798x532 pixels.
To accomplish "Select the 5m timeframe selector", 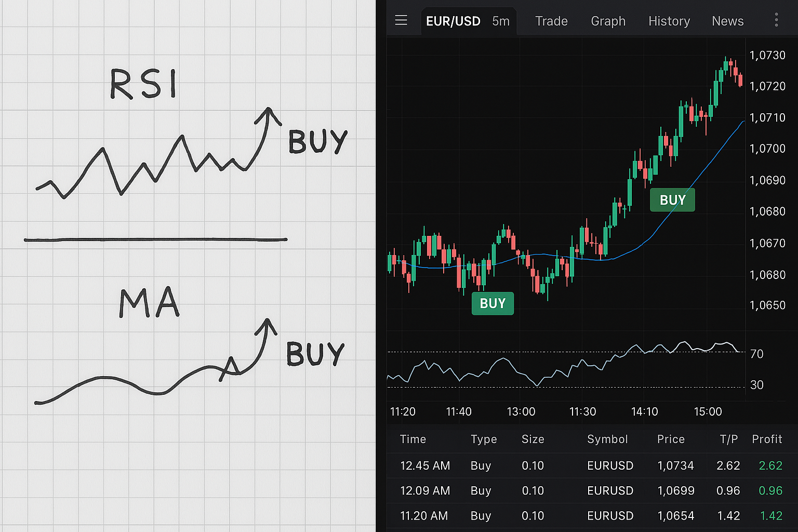I will 500,21.
